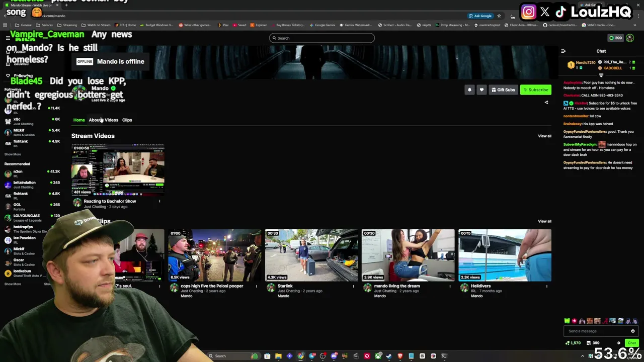Click the Gift Subs button
The width and height of the screenshot is (644, 362).
click(503, 89)
